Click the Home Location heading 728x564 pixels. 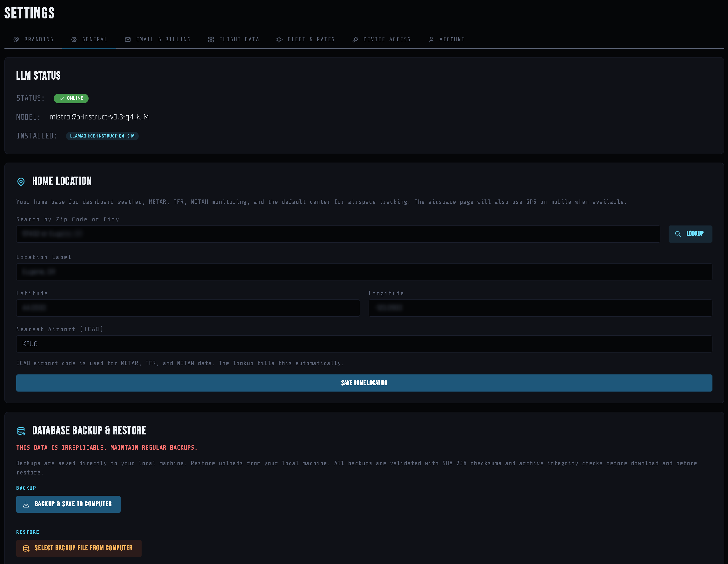pos(62,181)
